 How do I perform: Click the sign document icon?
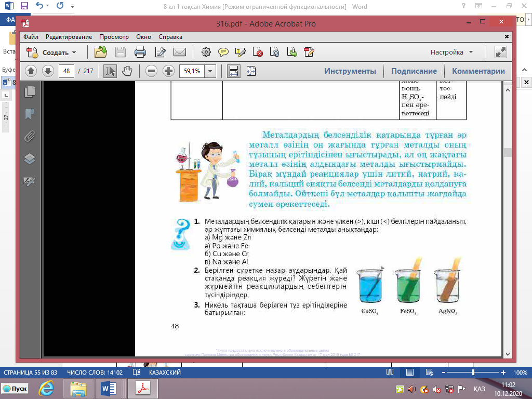point(309,52)
